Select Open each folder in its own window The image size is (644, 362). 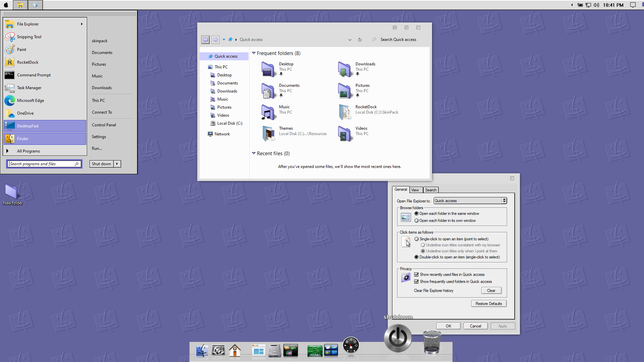(417, 221)
